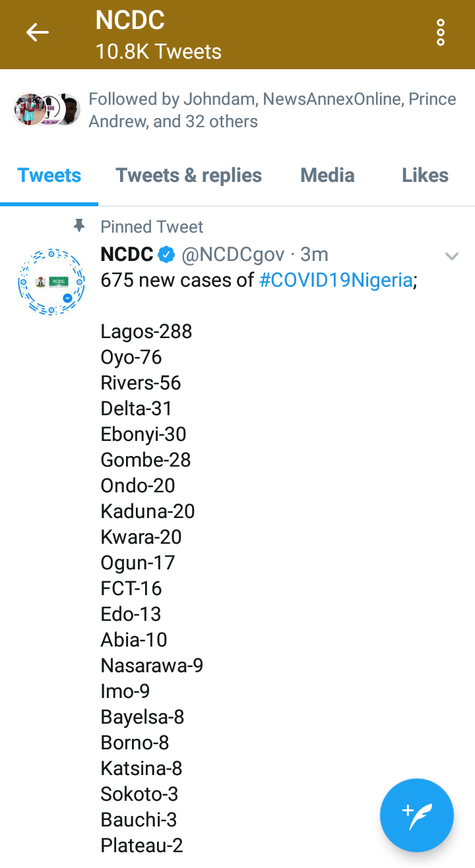Open the #COVID19Nigeria hashtag link

(x=336, y=280)
